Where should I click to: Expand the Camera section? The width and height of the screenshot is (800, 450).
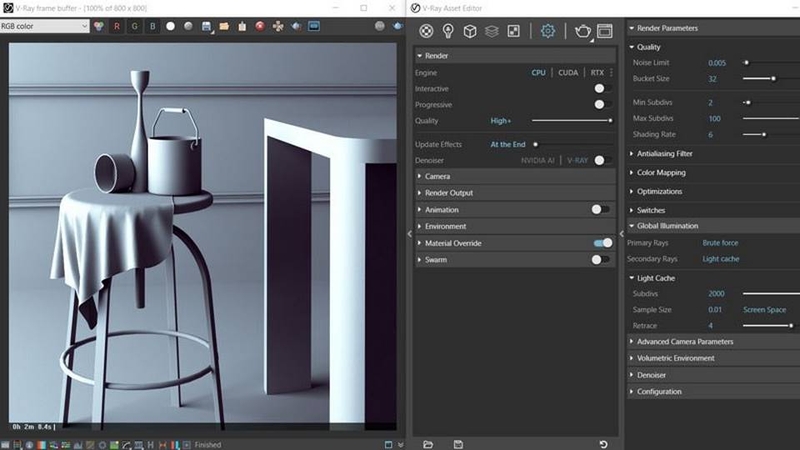point(437,176)
